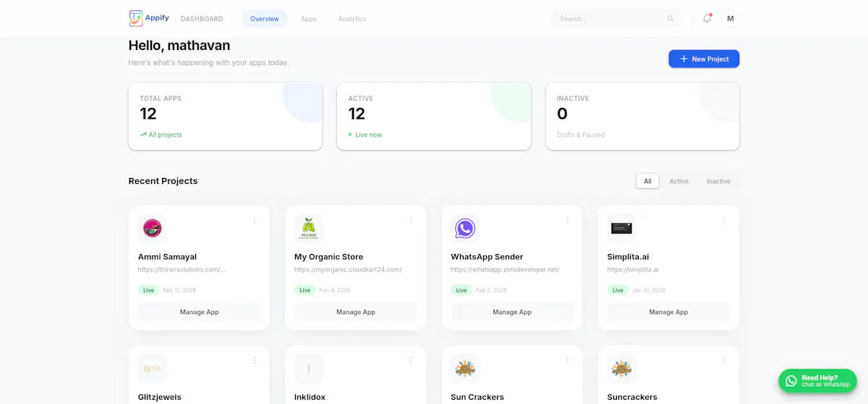
Task: Switch to the Overview tab
Action: point(265,19)
